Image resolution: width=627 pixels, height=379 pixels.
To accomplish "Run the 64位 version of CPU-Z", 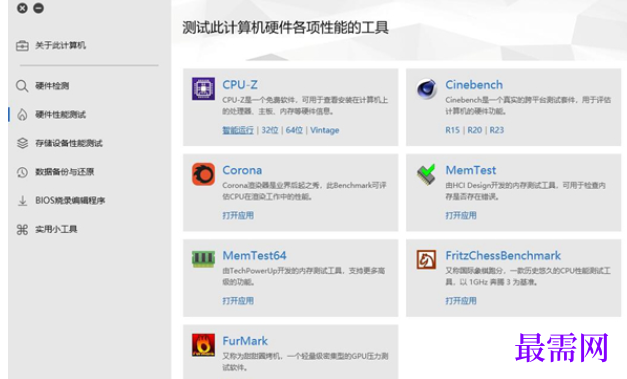I will tap(294, 130).
